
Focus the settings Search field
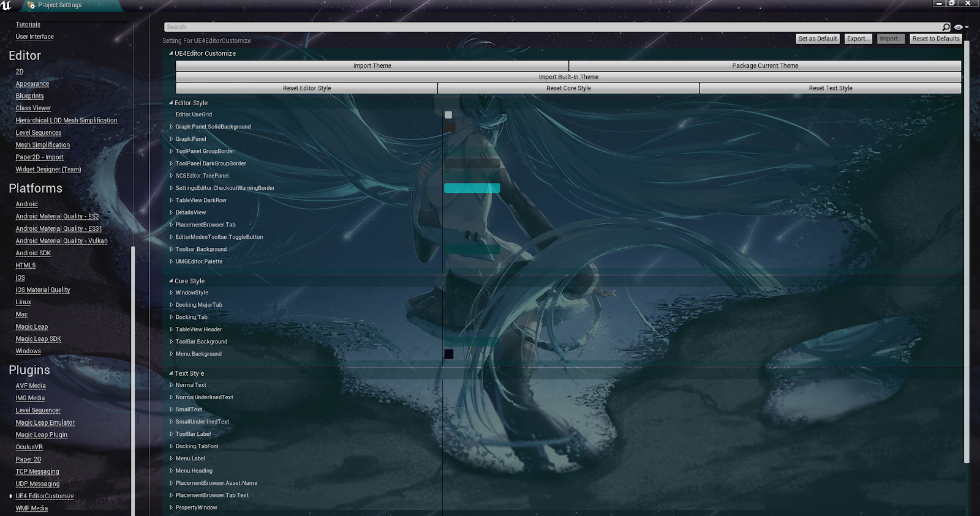coord(553,27)
